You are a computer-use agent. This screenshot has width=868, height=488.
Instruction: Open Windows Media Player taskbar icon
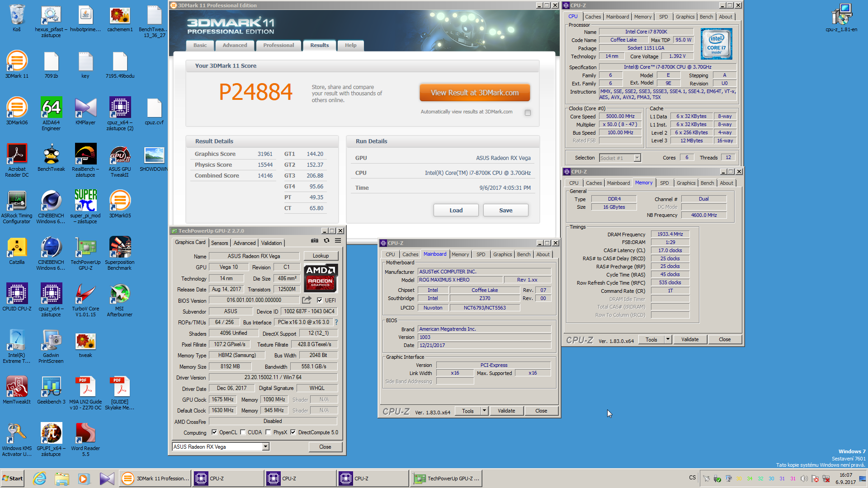(x=83, y=479)
